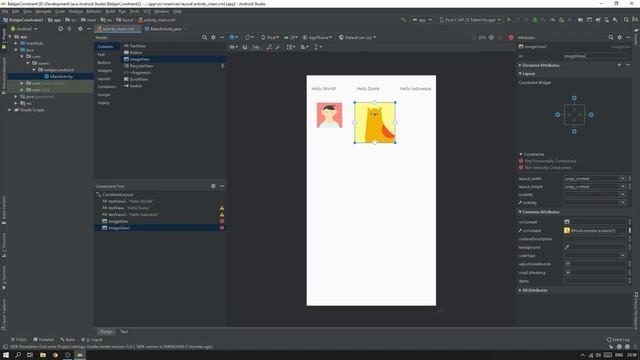Open Project panel settings gear

pyautogui.click(x=80, y=29)
